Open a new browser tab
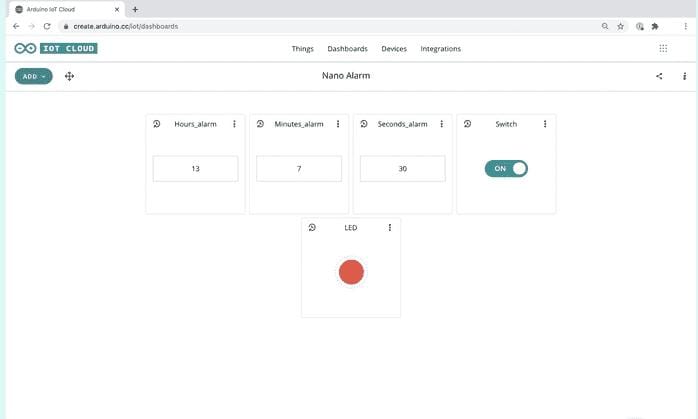 point(135,9)
